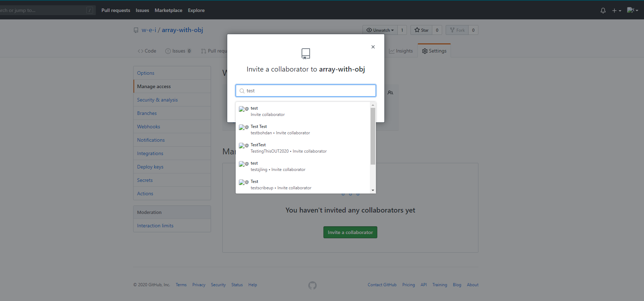Switch to the Settings tab

(x=434, y=51)
